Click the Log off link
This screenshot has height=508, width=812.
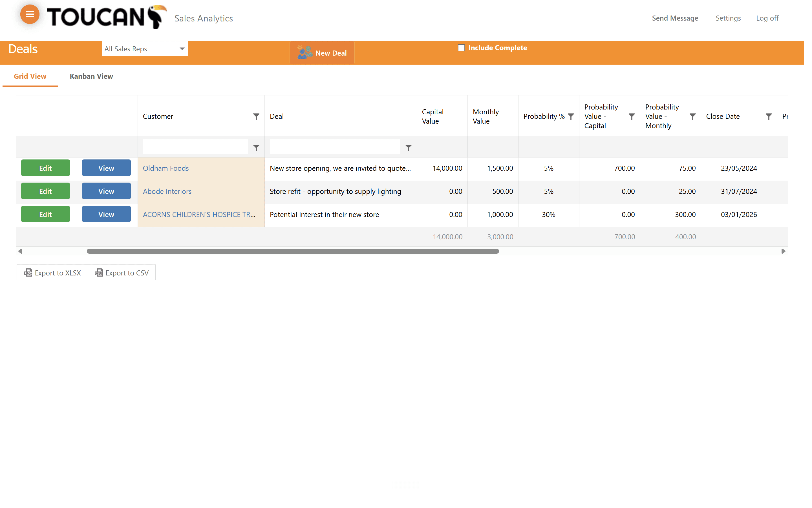pyautogui.click(x=767, y=18)
